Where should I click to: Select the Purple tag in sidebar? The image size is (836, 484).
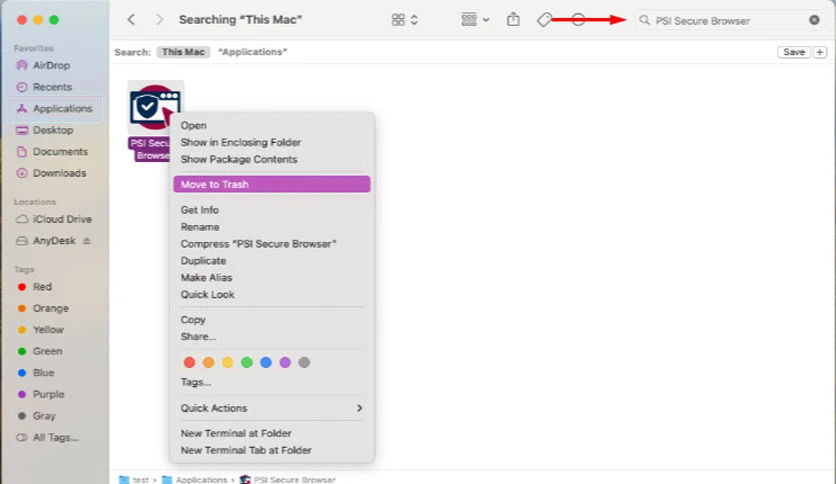[x=49, y=394]
